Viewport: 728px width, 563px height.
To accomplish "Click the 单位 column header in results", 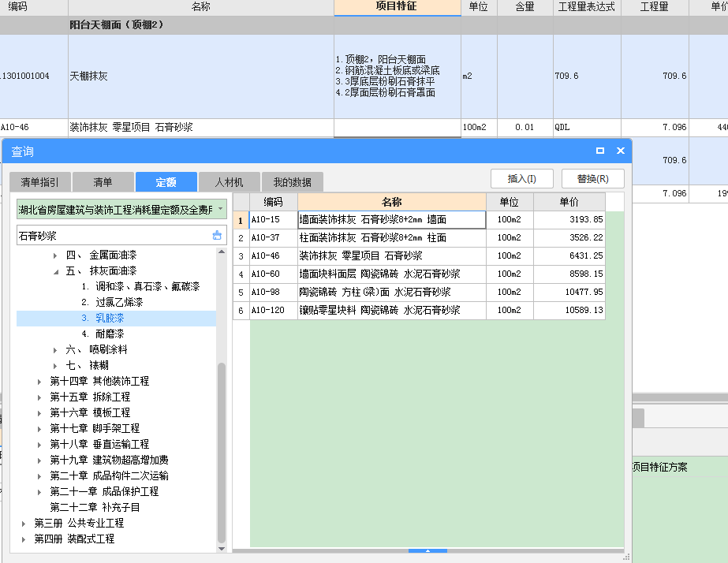I will (510, 202).
